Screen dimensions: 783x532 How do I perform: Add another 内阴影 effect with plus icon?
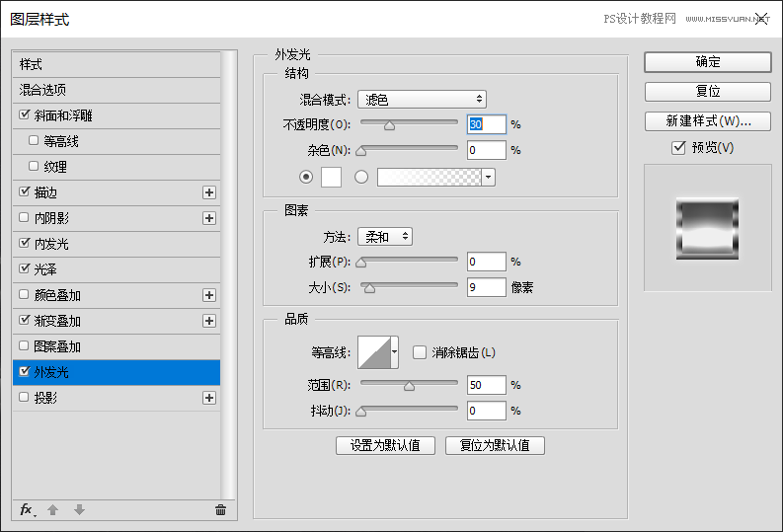click(x=208, y=218)
